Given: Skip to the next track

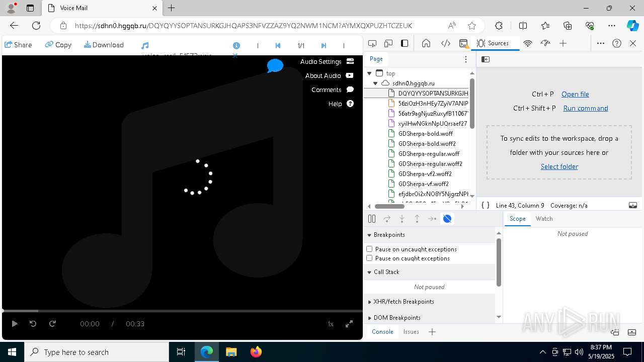Looking at the screenshot, I should click(x=324, y=45).
